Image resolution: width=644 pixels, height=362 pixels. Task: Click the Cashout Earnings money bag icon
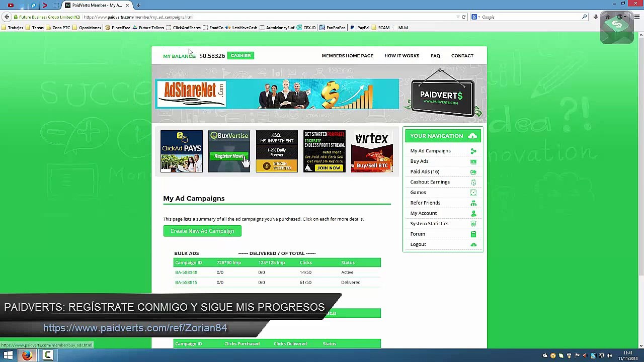click(x=473, y=182)
